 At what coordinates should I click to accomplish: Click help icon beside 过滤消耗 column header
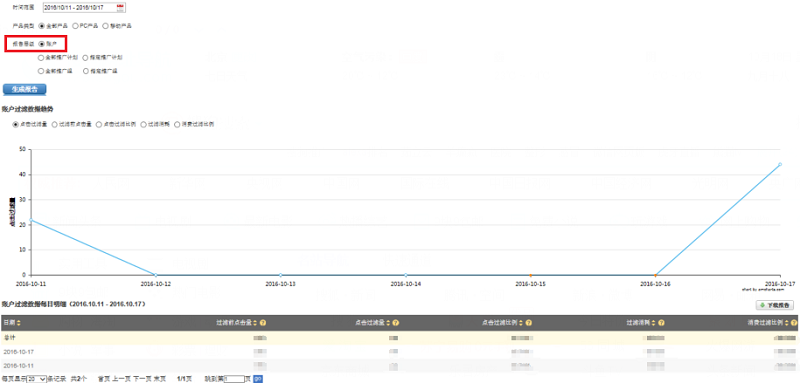(x=661, y=323)
